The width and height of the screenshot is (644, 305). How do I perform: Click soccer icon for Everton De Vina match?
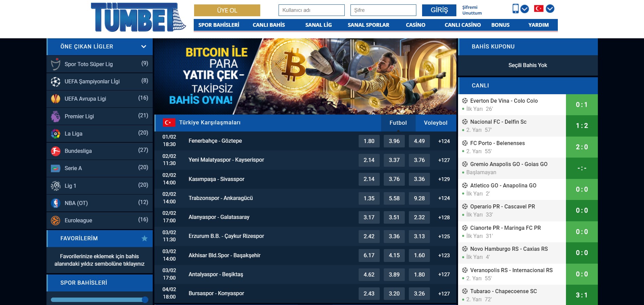pyautogui.click(x=465, y=101)
